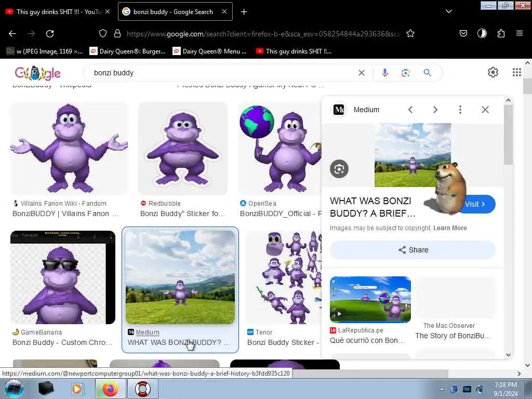The width and height of the screenshot is (532, 399).
Task: Click the Share button in preview panel
Action: tap(413, 250)
